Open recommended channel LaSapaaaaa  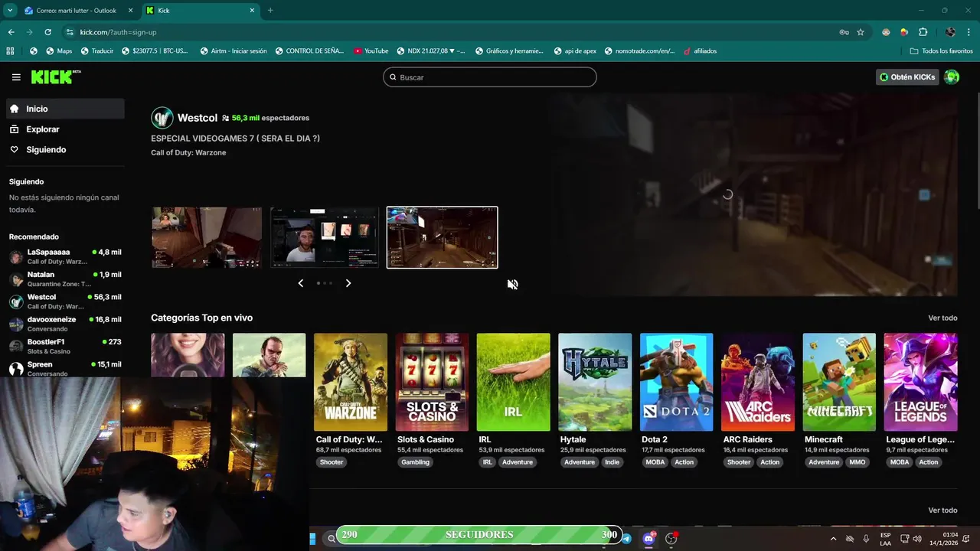point(65,256)
